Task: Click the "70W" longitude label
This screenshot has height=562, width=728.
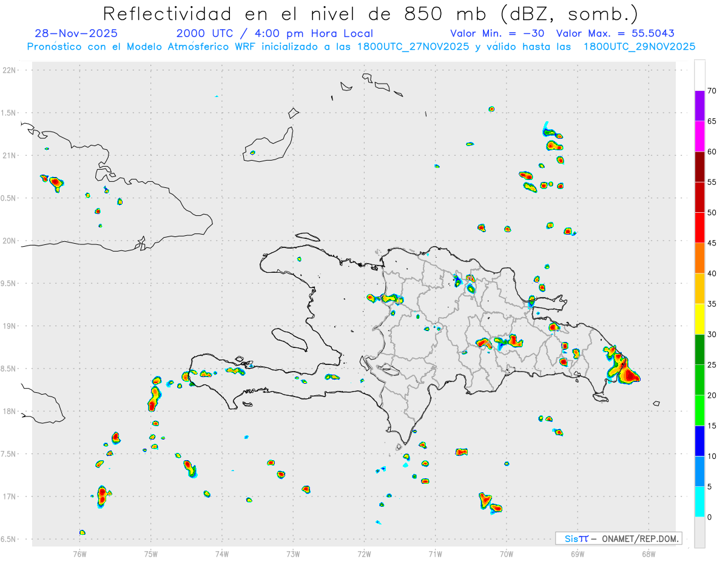Action: pyautogui.click(x=507, y=554)
